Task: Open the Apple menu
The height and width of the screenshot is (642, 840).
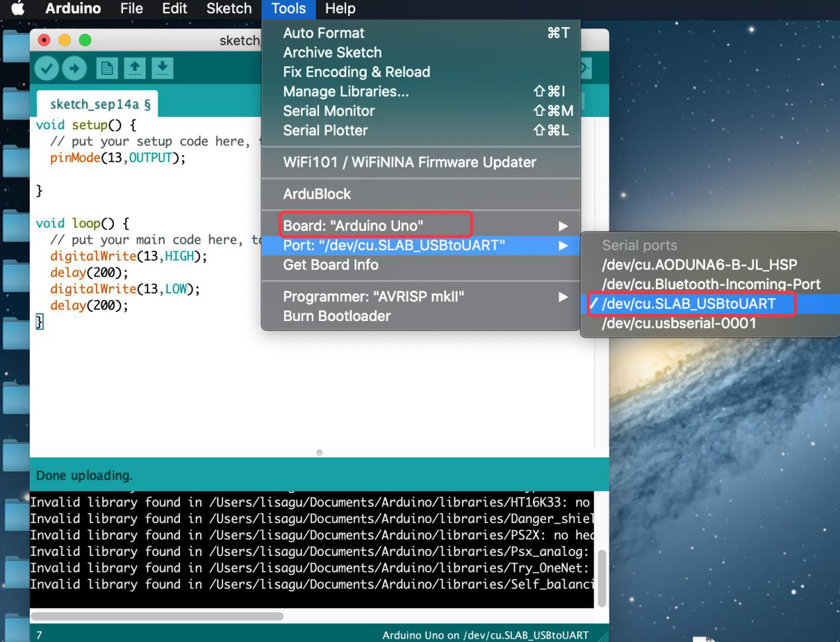Action: pyautogui.click(x=18, y=9)
